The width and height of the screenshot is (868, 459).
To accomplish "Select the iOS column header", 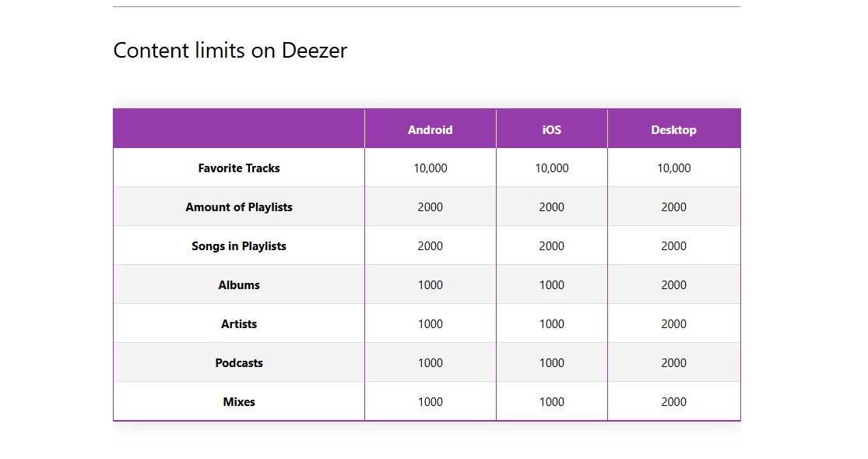I will click(551, 130).
